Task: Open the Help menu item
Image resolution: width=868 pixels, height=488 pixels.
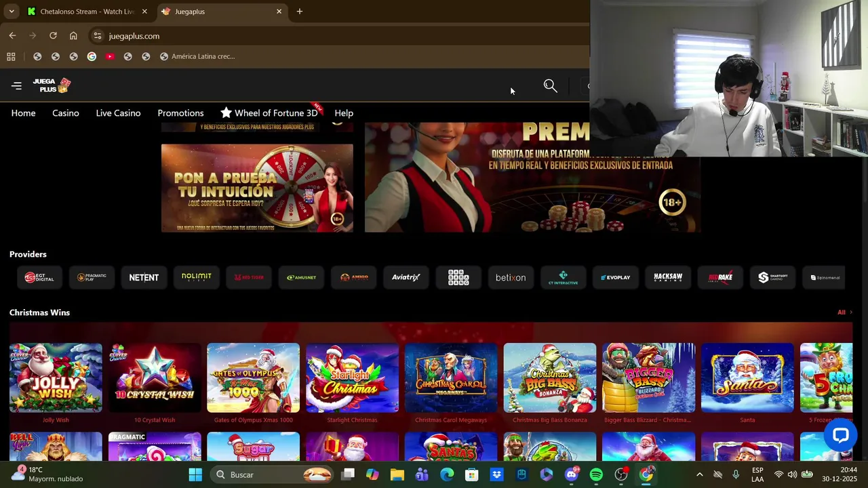Action: coord(344,113)
